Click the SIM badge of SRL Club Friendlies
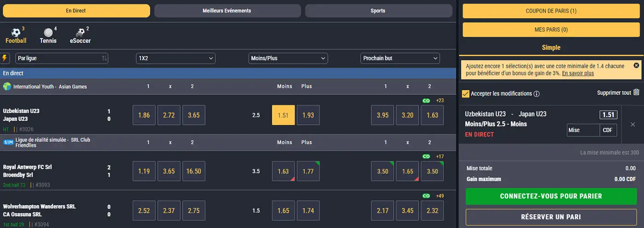Viewport: 644px width, 228px height. pyautogui.click(x=8, y=142)
